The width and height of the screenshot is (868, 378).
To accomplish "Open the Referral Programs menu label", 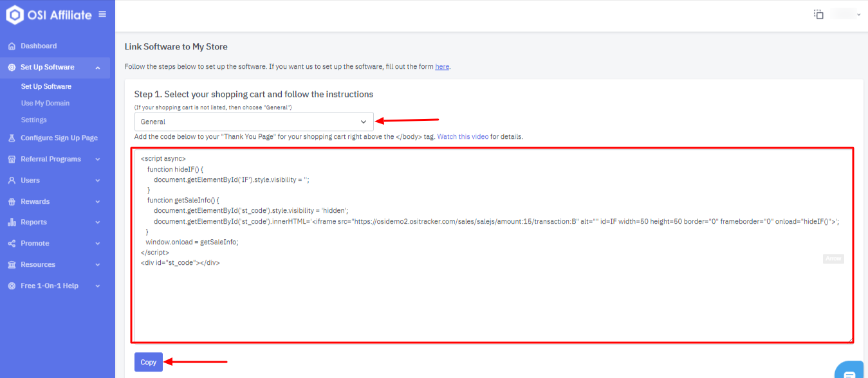I will [51, 159].
